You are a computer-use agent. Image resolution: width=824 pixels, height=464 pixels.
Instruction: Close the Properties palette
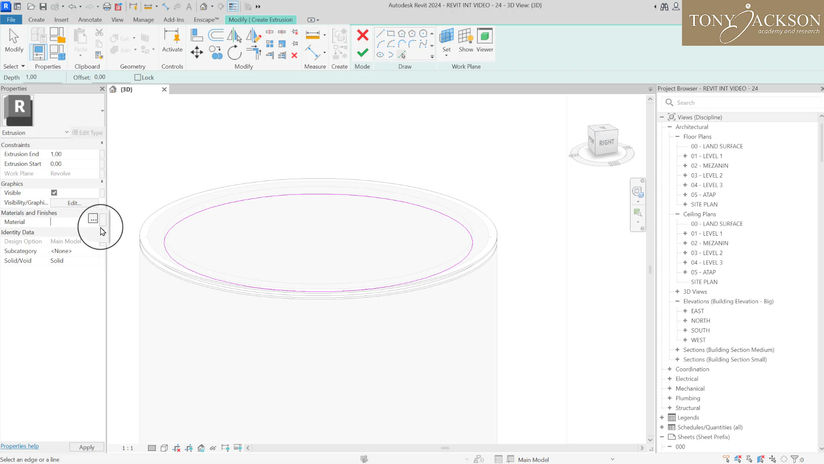(102, 89)
